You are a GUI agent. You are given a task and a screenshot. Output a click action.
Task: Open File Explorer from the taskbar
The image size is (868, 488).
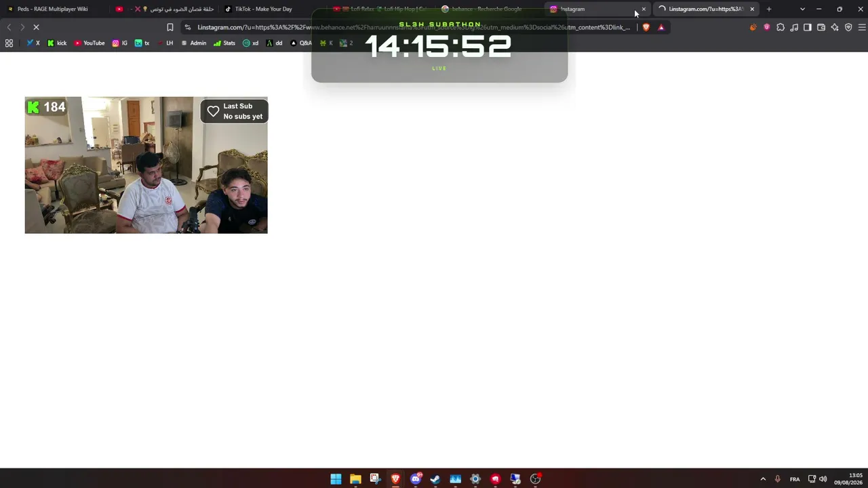point(355,479)
